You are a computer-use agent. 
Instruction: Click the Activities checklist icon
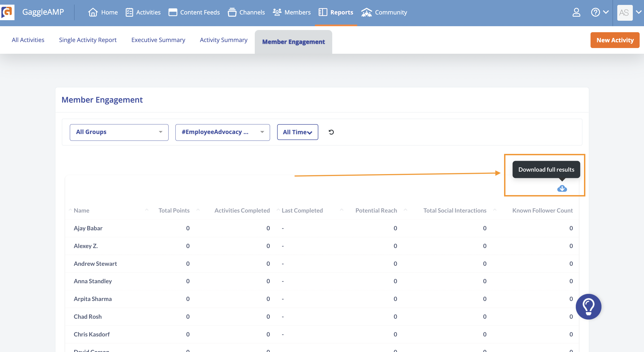coord(129,12)
